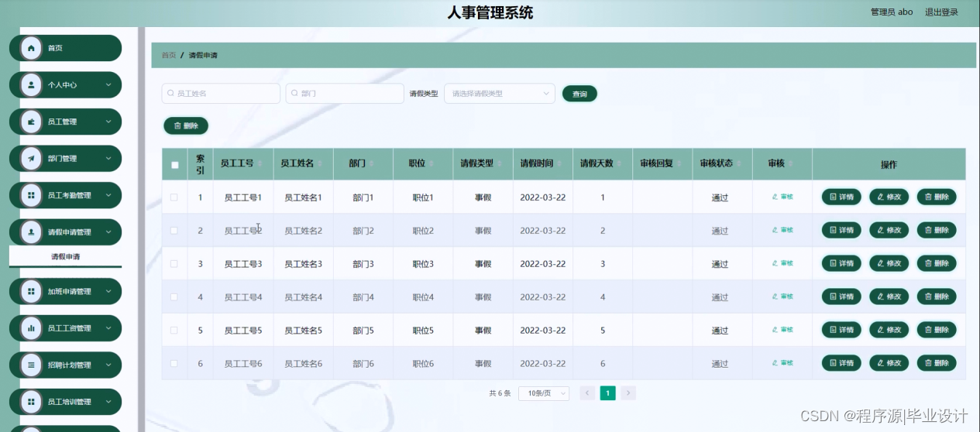
Task: Click the grid icon beside 员工培训管理
Action: click(31, 402)
